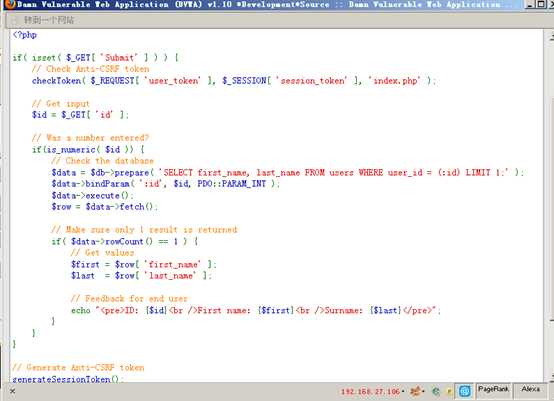Click the 'if( isset( $_GET[ 'Submit' ] ) ) {' line
This screenshot has width=554, height=401.
point(95,57)
